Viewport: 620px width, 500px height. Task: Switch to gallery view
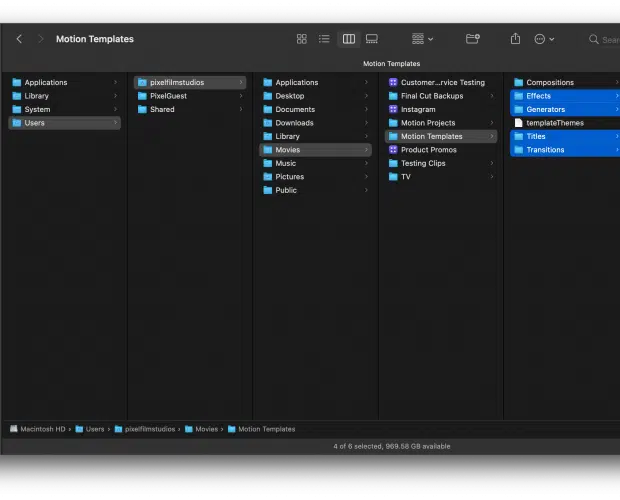[x=372, y=39]
